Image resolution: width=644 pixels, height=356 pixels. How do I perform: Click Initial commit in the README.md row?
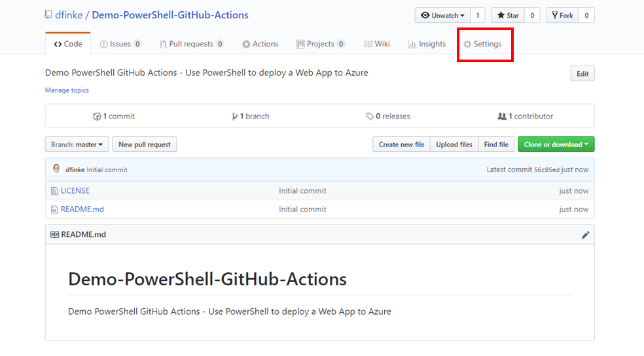pyautogui.click(x=303, y=209)
